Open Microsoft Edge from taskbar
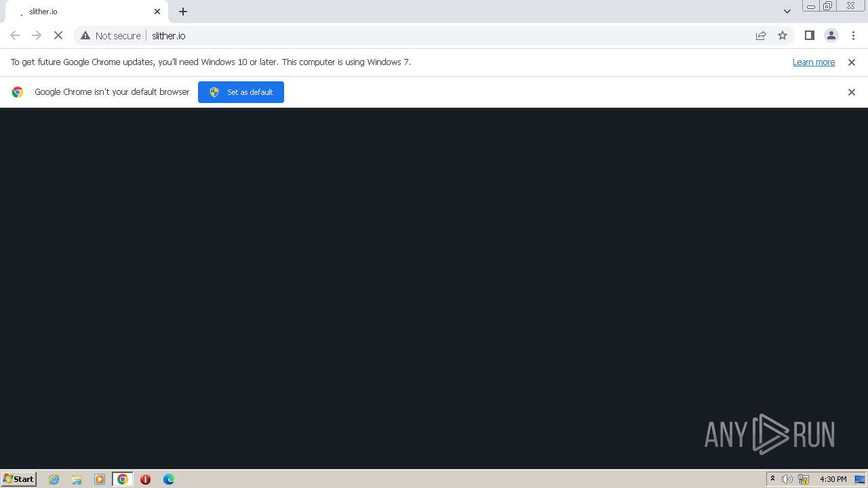The height and width of the screenshot is (488, 868). coord(168,479)
